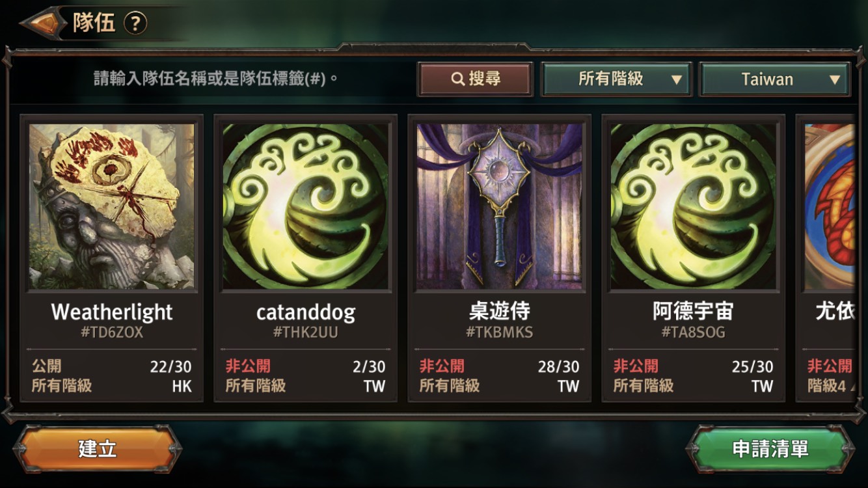
Task: Focus the team name search field
Action: (x=216, y=79)
